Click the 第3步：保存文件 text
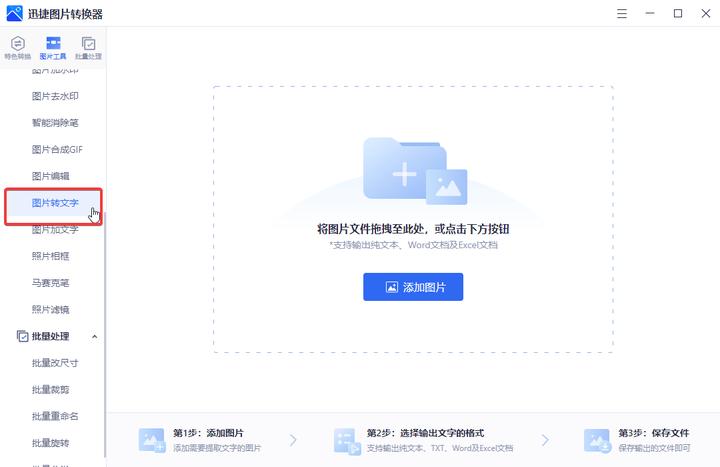The image size is (720, 467). 654,433
